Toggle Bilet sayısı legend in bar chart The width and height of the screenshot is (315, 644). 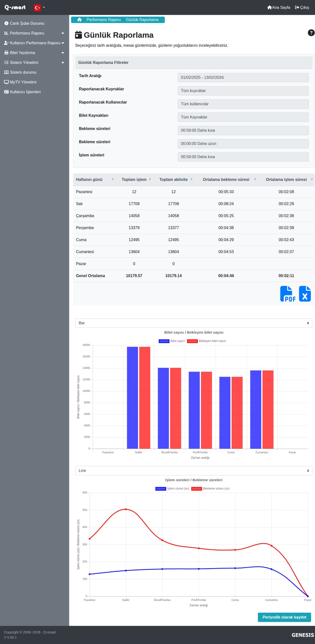coord(172,341)
